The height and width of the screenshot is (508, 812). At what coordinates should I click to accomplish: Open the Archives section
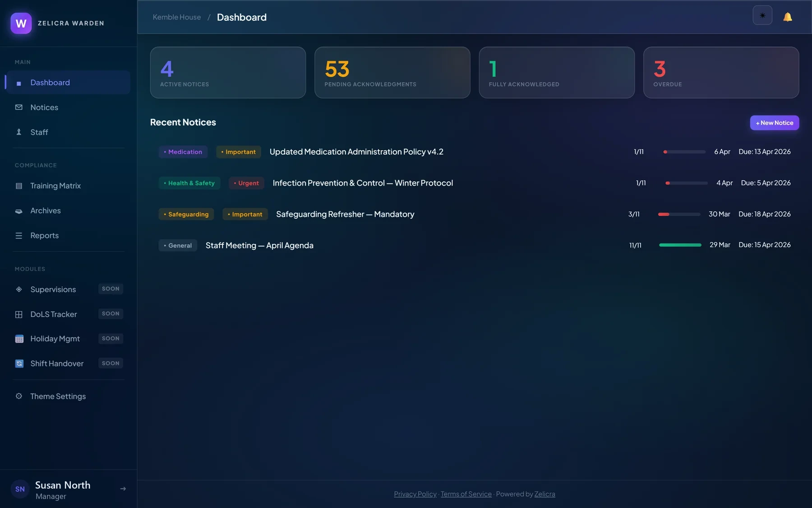coord(68,211)
